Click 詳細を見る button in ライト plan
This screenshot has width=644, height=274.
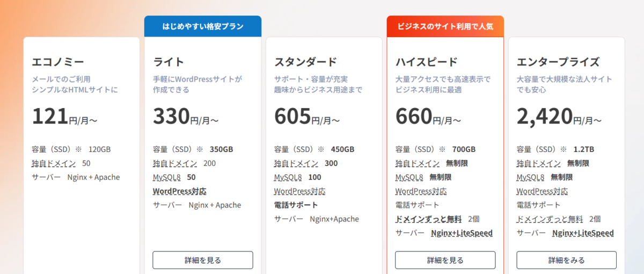(203, 260)
